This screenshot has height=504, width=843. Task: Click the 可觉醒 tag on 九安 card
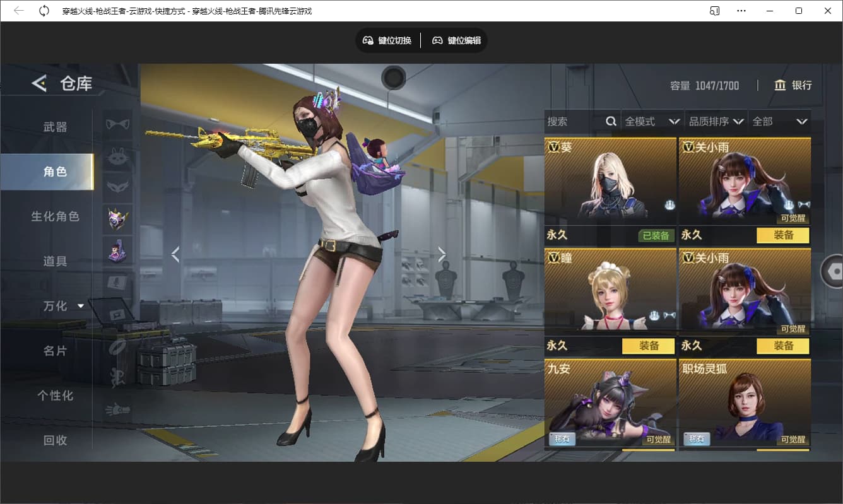(x=659, y=440)
